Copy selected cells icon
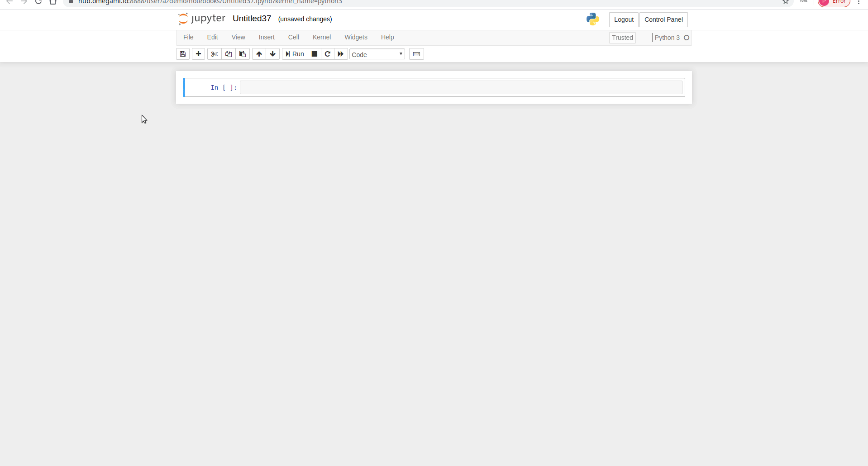The width and height of the screenshot is (868, 466). pyautogui.click(x=229, y=54)
